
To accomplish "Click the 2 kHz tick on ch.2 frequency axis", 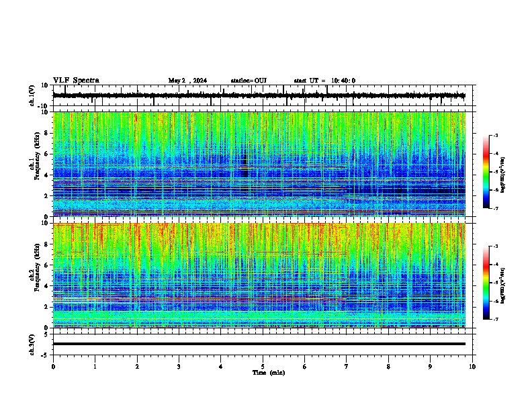I will tap(46, 307).
